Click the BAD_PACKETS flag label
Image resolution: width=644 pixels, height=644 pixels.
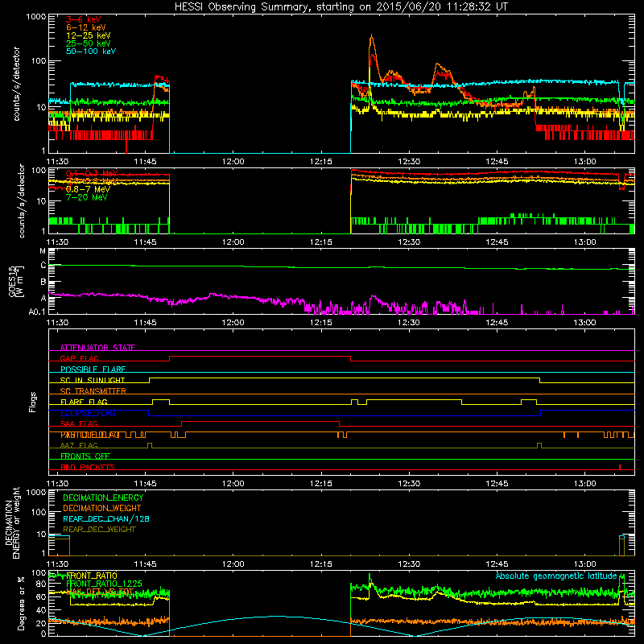(88, 467)
